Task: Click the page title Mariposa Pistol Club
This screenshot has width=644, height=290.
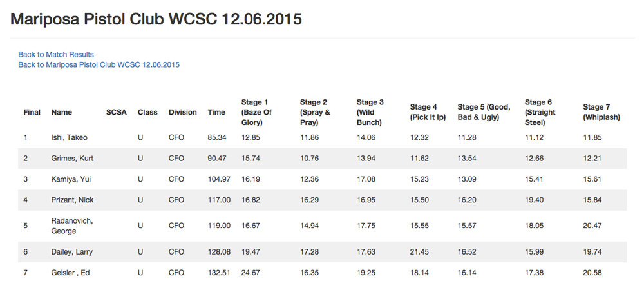Action: click(156, 19)
